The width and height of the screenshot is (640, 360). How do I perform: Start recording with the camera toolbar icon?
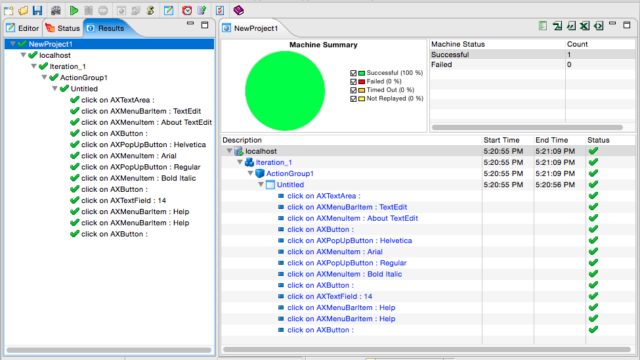click(56, 11)
